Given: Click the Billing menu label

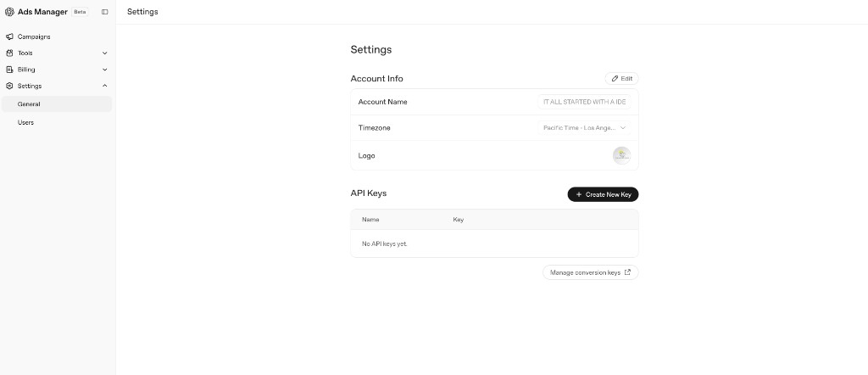Looking at the screenshot, I should point(26,70).
